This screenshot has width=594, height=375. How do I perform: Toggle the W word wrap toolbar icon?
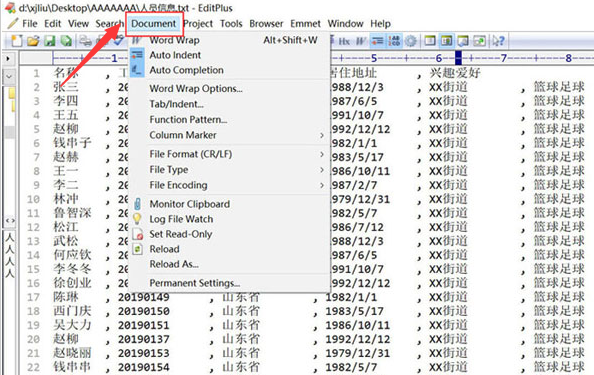point(360,41)
